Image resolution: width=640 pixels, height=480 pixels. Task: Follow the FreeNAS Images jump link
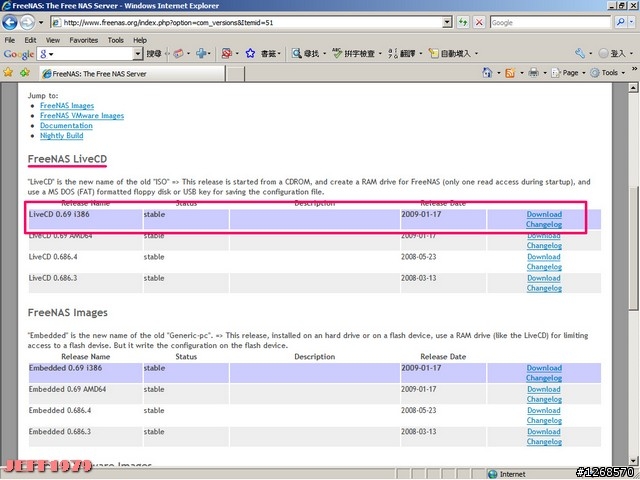coord(67,106)
